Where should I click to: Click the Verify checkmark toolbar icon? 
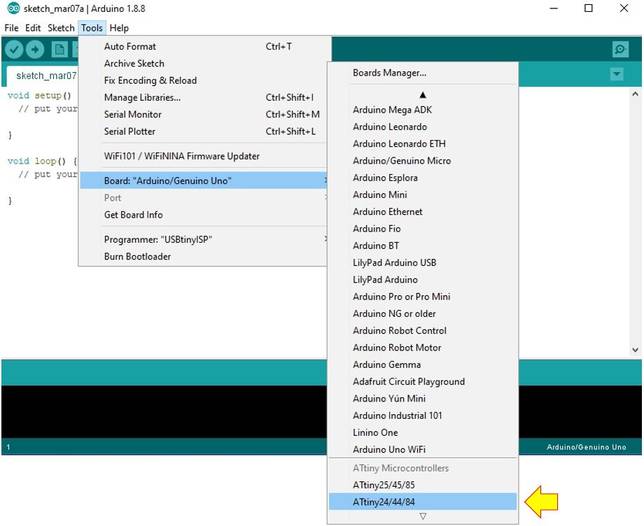click(14, 50)
